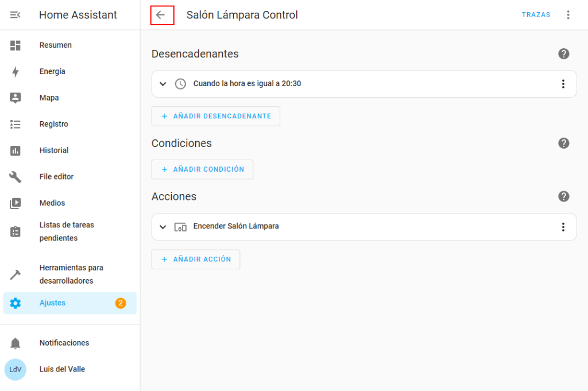Open the Trazas link
Screen dimensions: 588x391
pos(536,15)
